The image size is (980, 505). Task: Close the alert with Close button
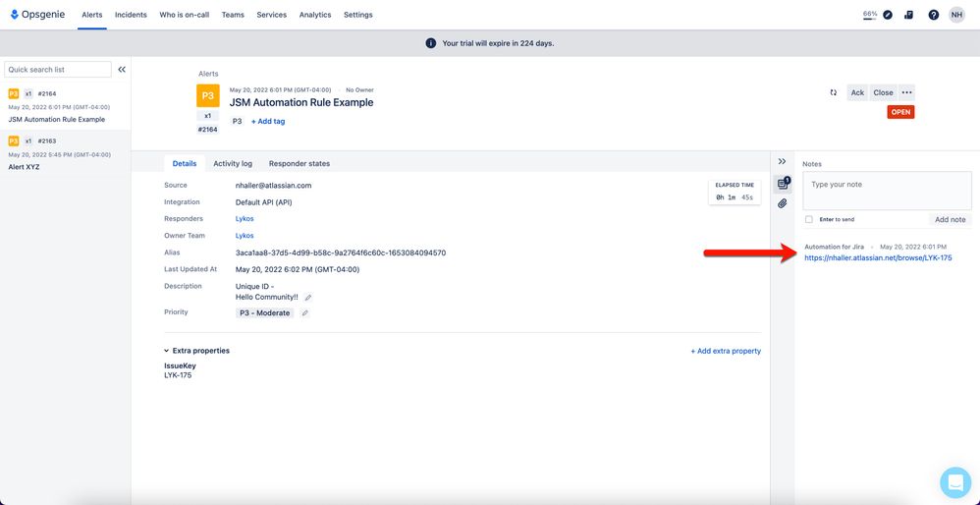tap(883, 92)
